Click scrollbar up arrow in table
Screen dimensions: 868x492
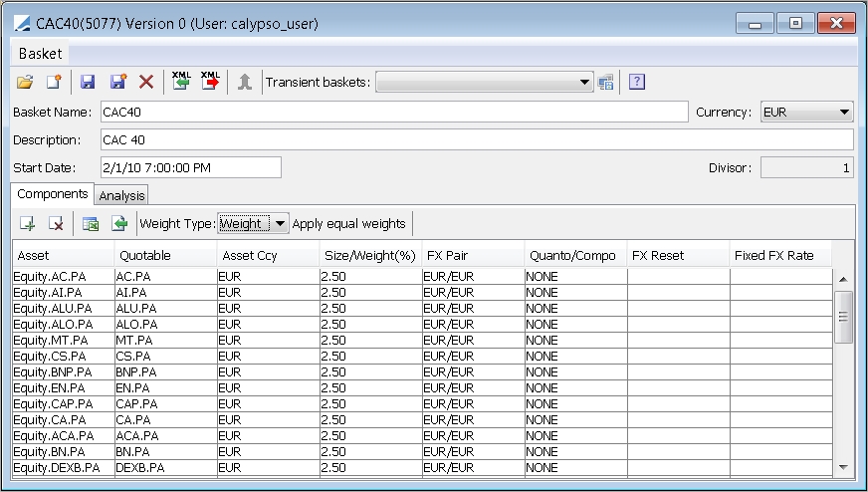pyautogui.click(x=843, y=279)
